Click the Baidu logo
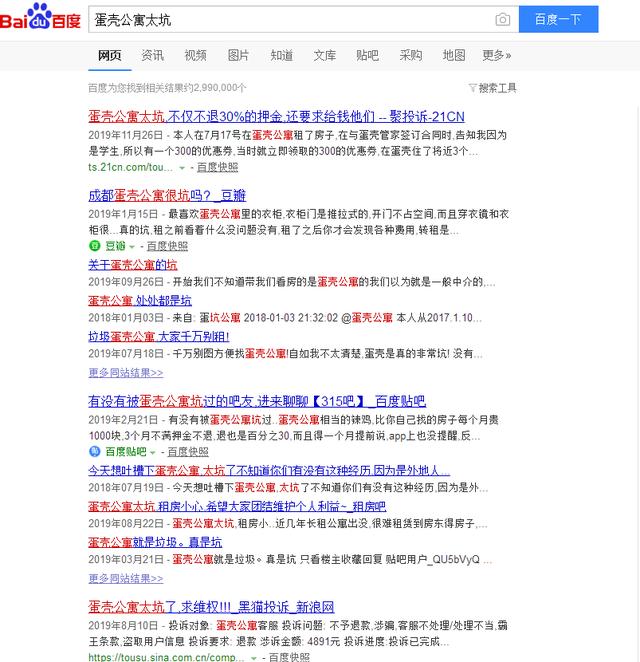This screenshot has height=662, width=640. (x=41, y=17)
